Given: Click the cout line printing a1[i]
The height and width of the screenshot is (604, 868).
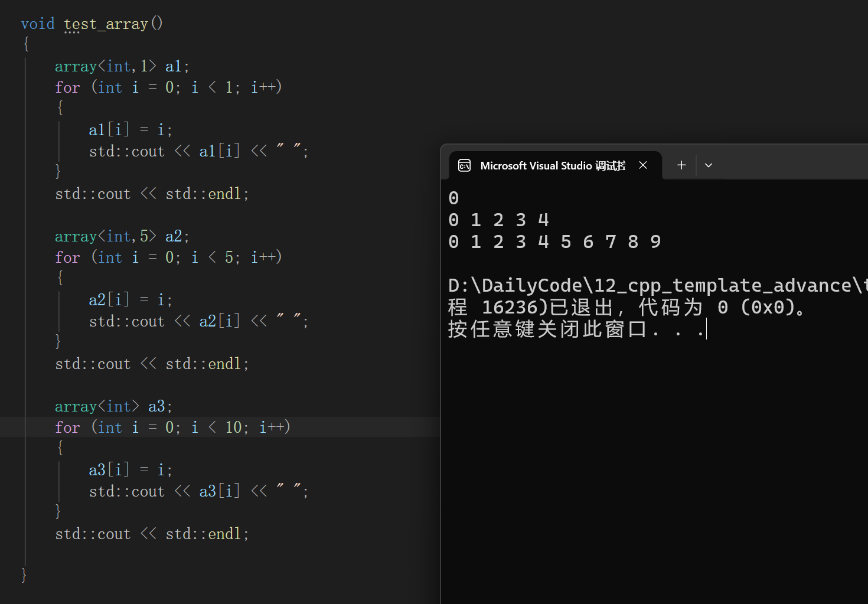Looking at the screenshot, I should (198, 151).
